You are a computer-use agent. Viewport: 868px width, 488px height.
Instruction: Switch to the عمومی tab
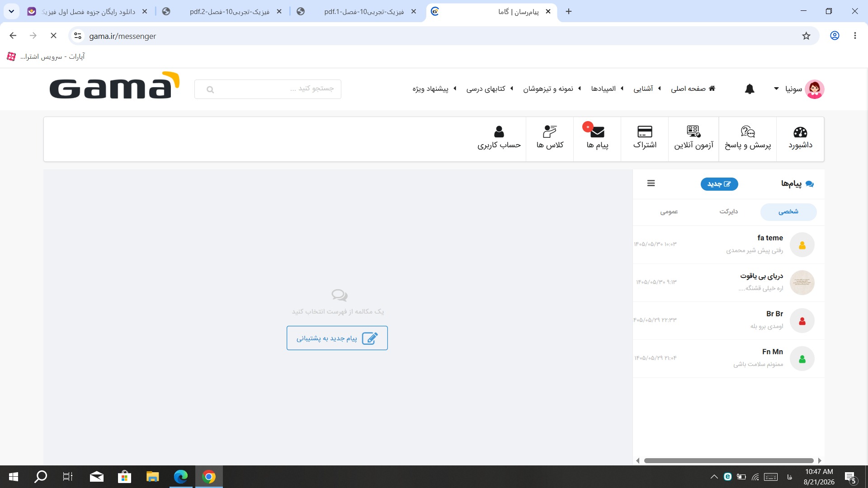coord(669,211)
